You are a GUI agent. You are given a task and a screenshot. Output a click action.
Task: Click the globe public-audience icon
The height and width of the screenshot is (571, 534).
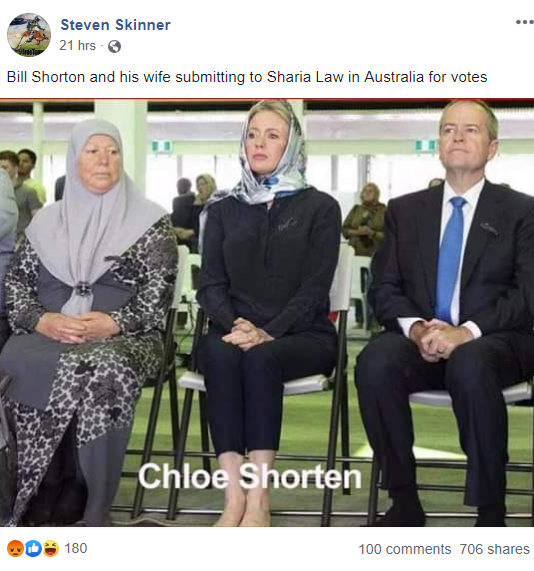(x=114, y=47)
